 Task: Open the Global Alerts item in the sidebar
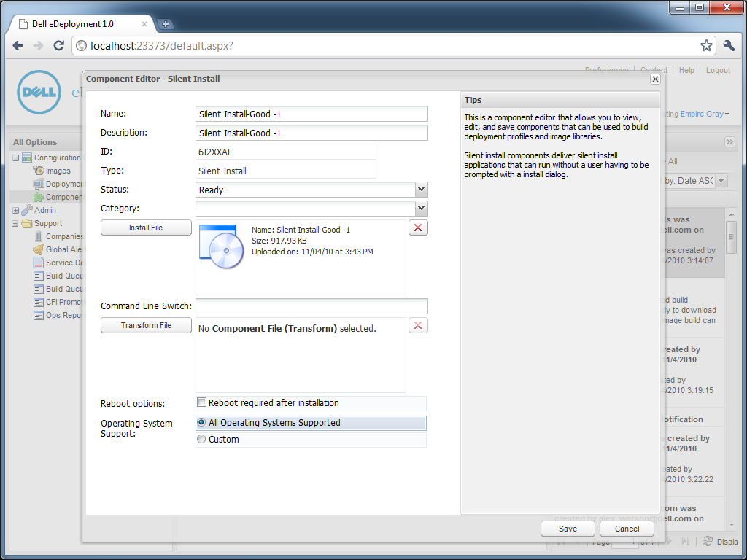click(58, 249)
